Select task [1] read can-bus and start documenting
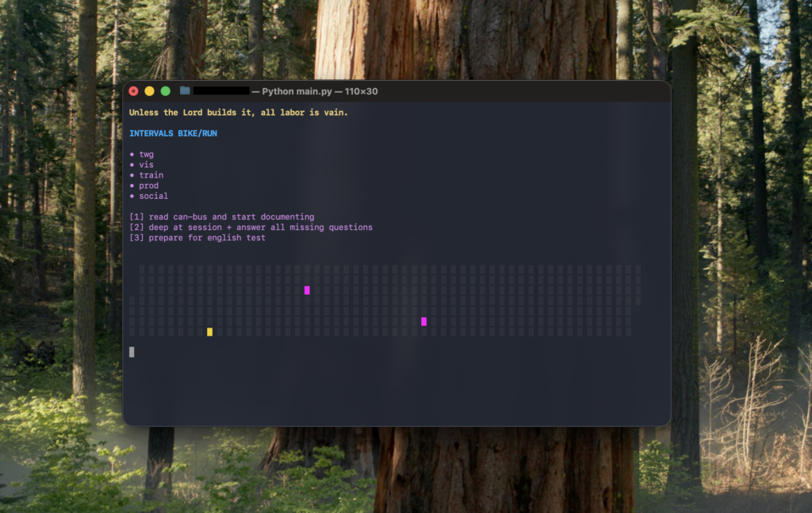The height and width of the screenshot is (513, 812). click(x=221, y=216)
